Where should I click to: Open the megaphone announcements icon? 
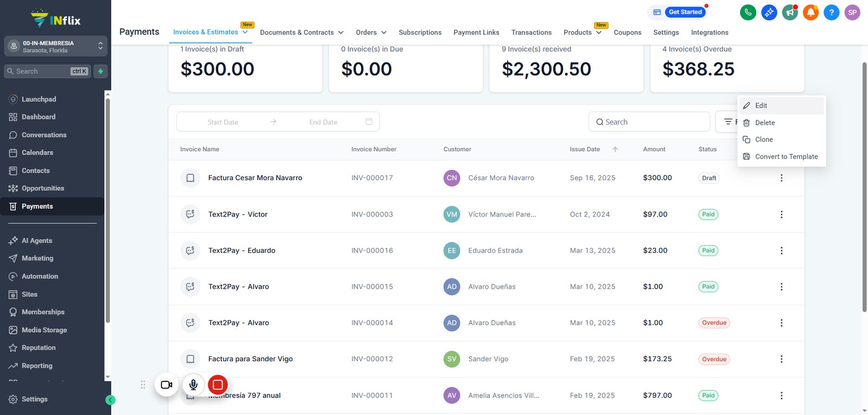pos(790,12)
